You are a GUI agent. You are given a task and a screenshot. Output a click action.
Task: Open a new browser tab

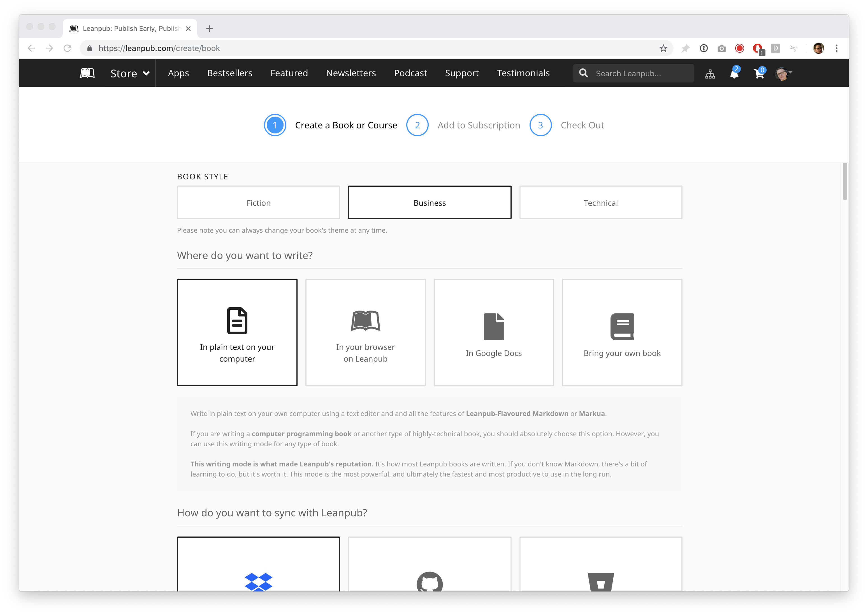pos(209,29)
